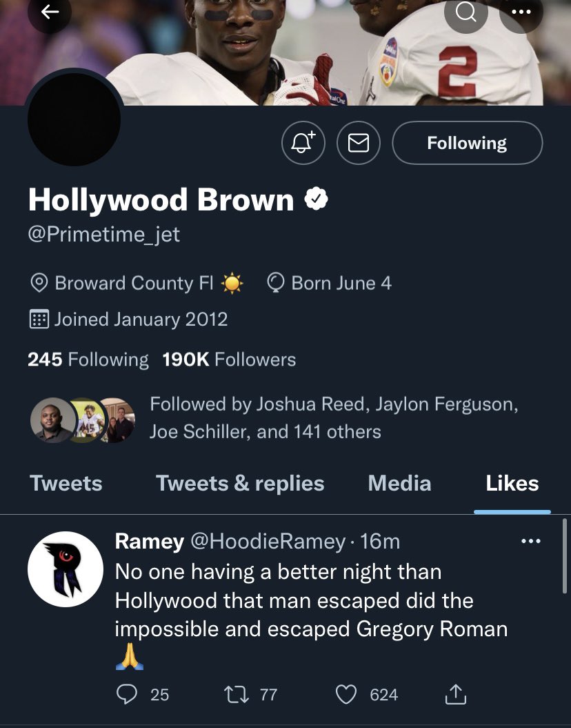Expand the tweet's three-dot menu
The width and height of the screenshot is (571, 728).
pyautogui.click(x=531, y=541)
